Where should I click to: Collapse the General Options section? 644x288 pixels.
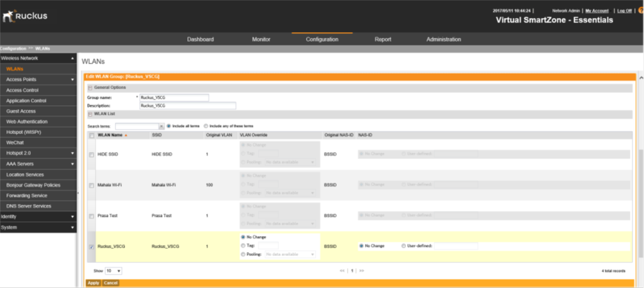90,87
